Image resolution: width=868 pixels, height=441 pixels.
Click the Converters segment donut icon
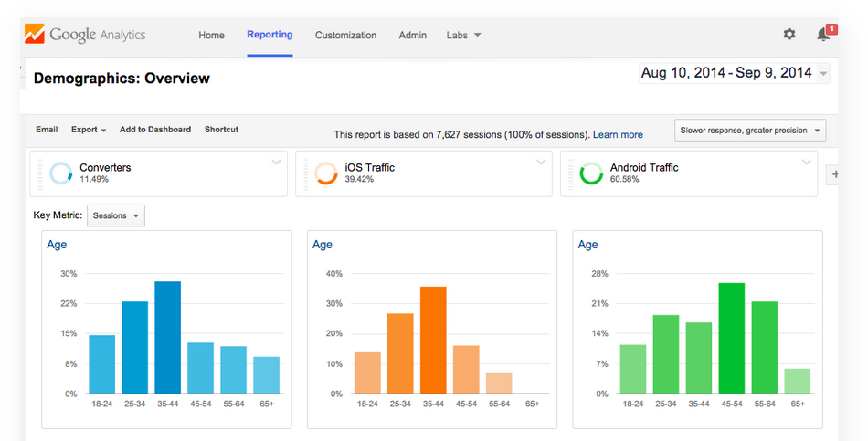(61, 173)
